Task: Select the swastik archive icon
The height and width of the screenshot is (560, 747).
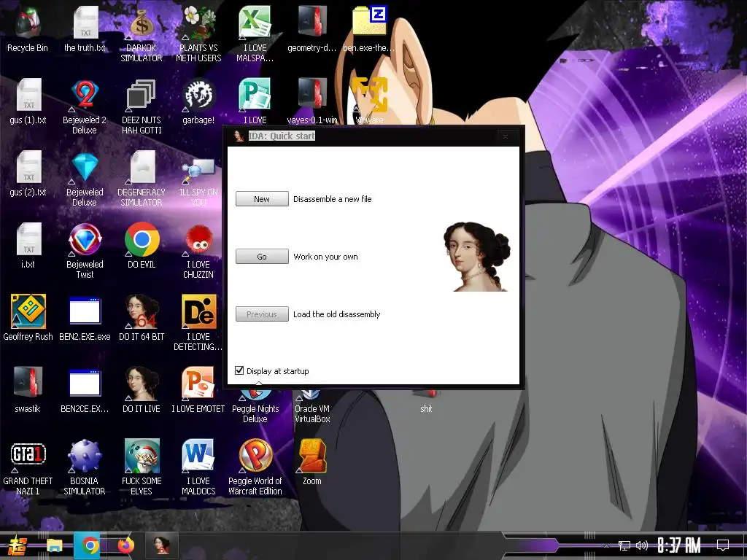Action: [28, 382]
